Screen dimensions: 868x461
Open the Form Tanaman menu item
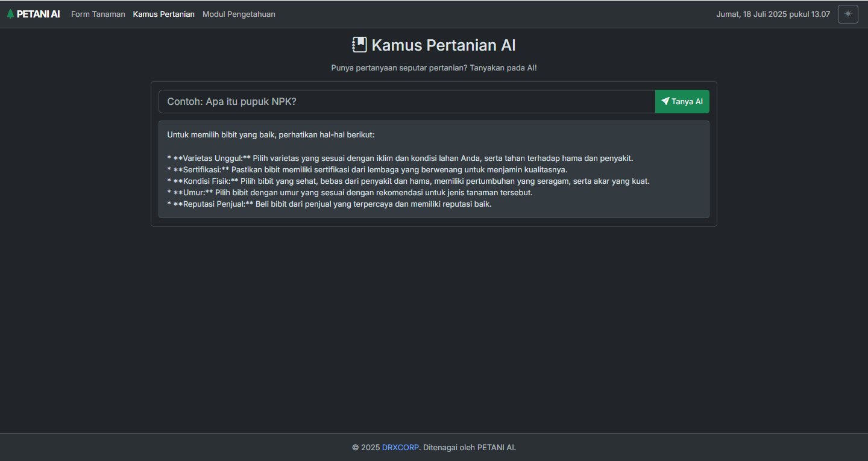pyautogui.click(x=98, y=14)
